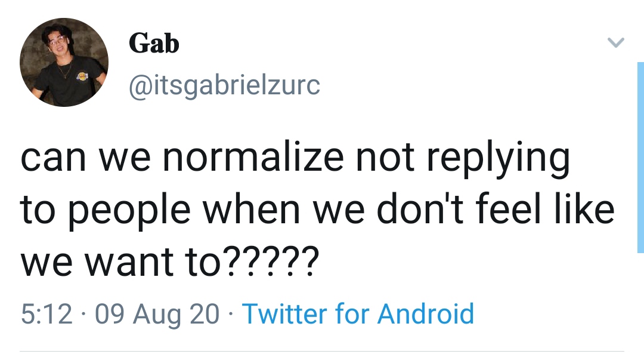Open the display name Gab
644x354 pixels.
[154, 43]
